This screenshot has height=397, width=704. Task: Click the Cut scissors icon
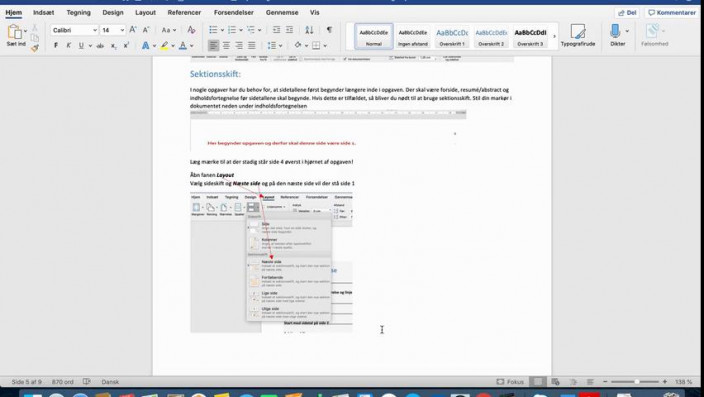[35, 28]
